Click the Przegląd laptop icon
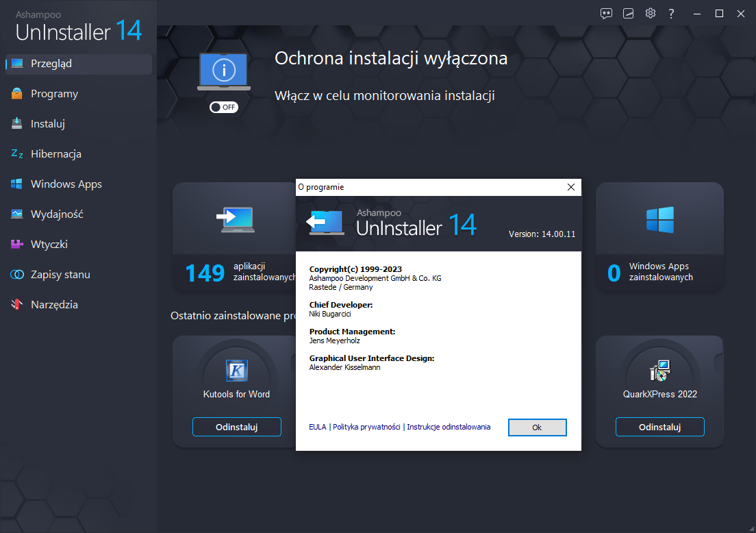Viewport: 756px width, 533px height. (17, 64)
